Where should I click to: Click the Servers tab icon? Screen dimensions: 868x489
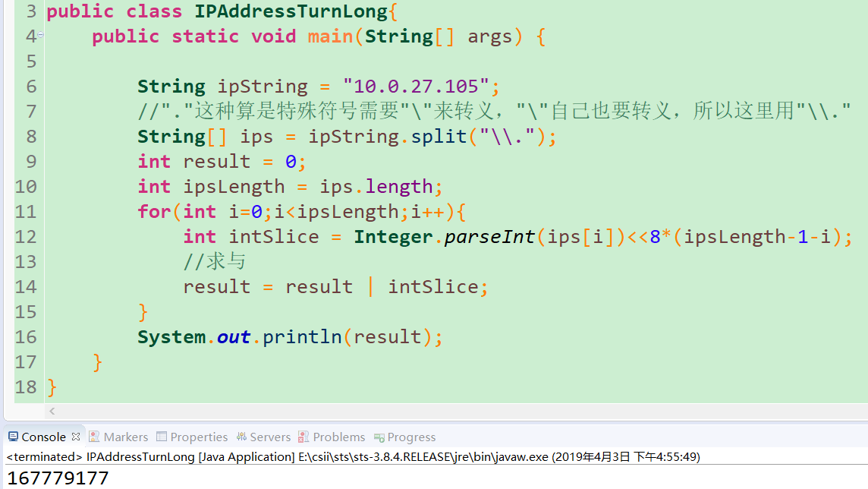(241, 437)
